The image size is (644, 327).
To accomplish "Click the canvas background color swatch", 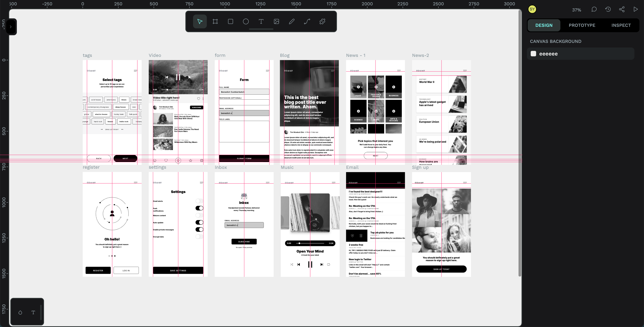I will coord(533,54).
